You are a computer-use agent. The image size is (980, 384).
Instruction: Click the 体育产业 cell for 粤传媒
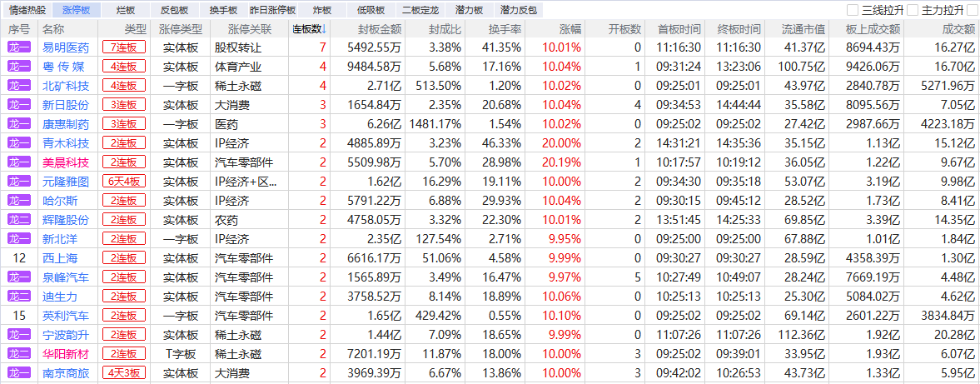pyautogui.click(x=238, y=67)
